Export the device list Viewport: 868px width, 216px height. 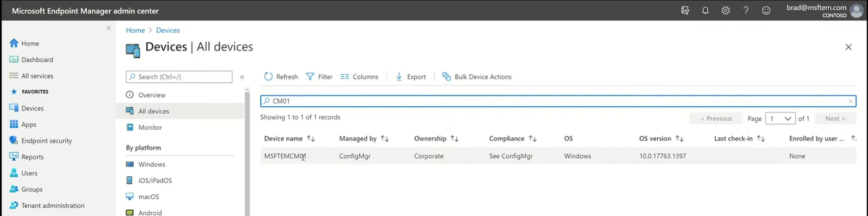click(x=411, y=76)
